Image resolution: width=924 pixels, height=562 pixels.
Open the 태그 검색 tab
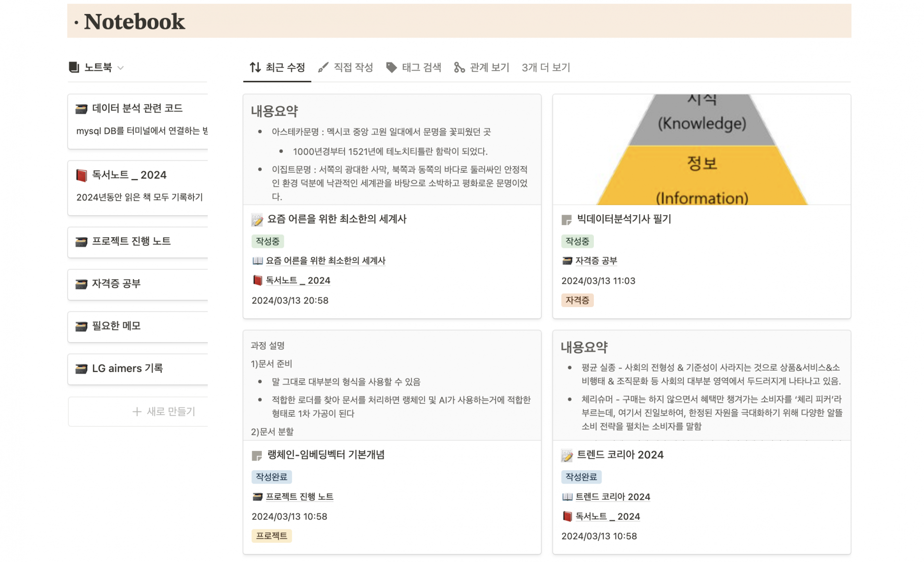coord(413,67)
